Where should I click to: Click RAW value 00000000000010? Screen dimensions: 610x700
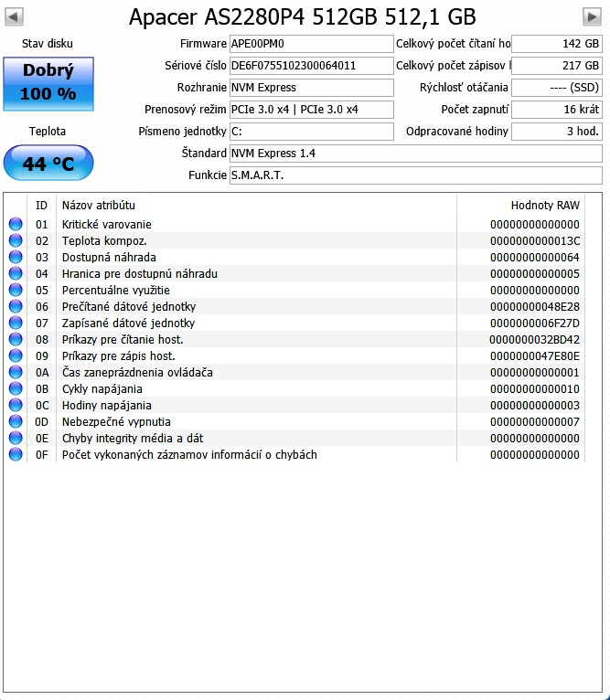(535, 389)
